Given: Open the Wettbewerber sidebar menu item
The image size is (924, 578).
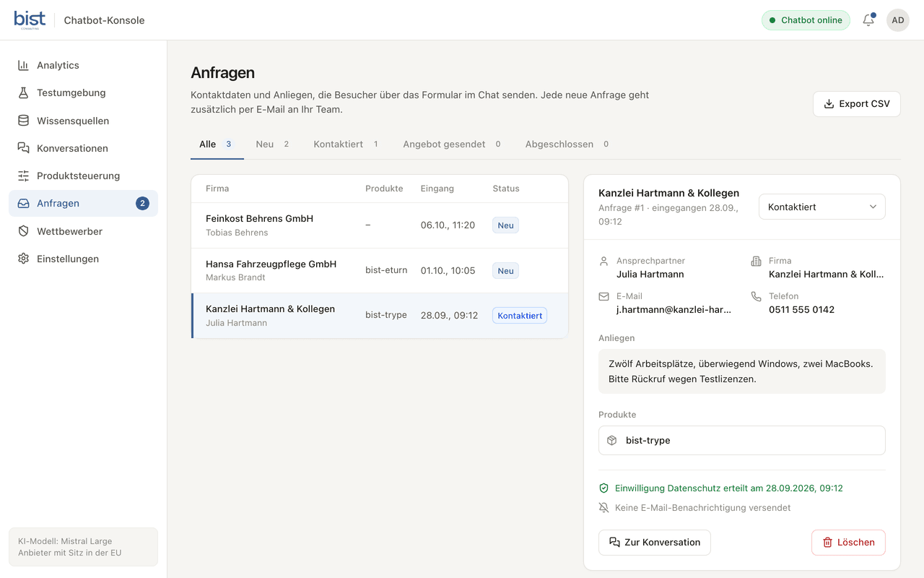Looking at the screenshot, I should coord(83,231).
